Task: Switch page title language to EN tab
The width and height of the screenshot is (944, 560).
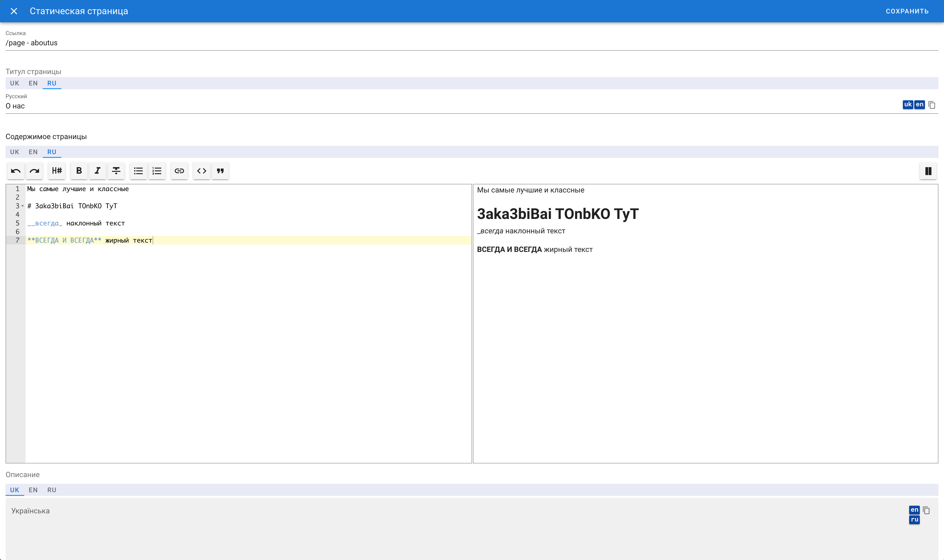Action: 33,83
